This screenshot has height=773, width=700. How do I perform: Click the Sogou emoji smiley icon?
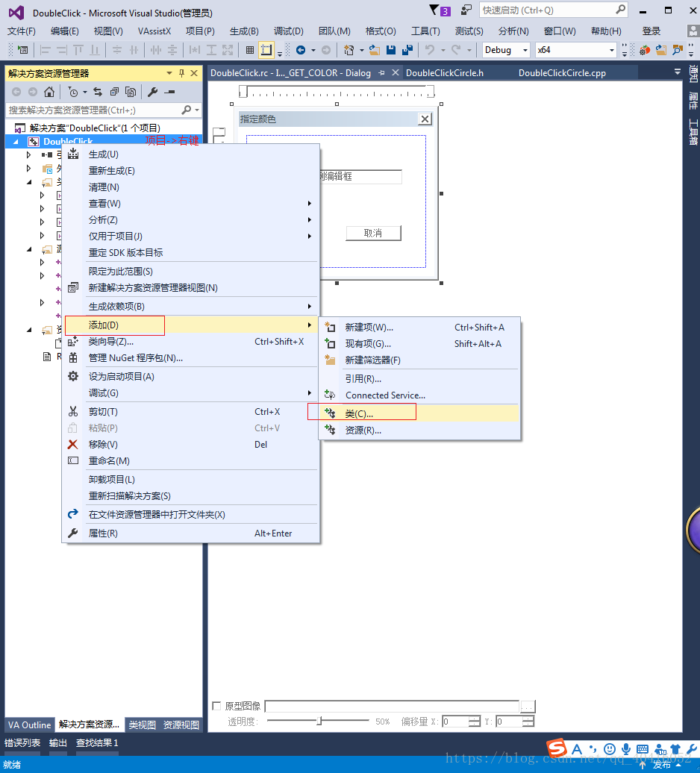610,749
